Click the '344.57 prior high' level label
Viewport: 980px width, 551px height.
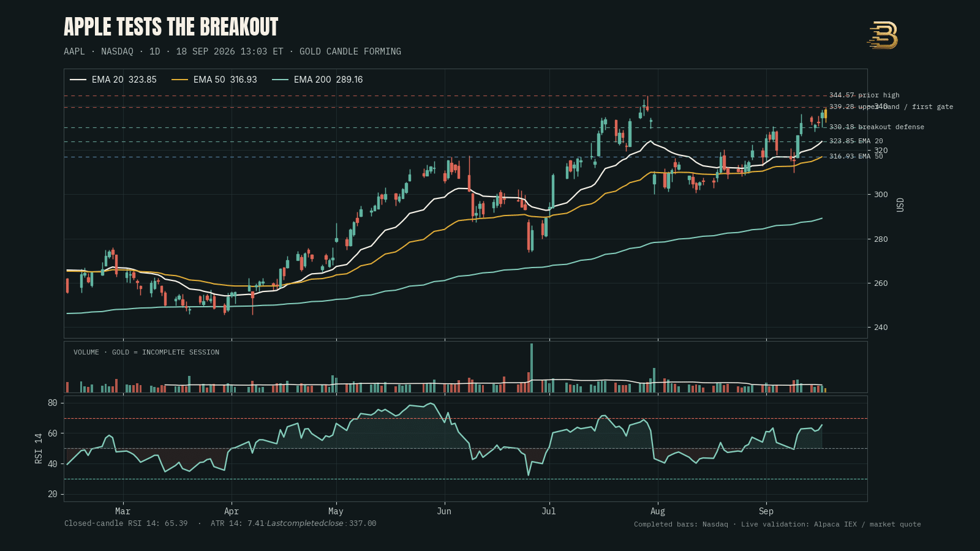864,95
